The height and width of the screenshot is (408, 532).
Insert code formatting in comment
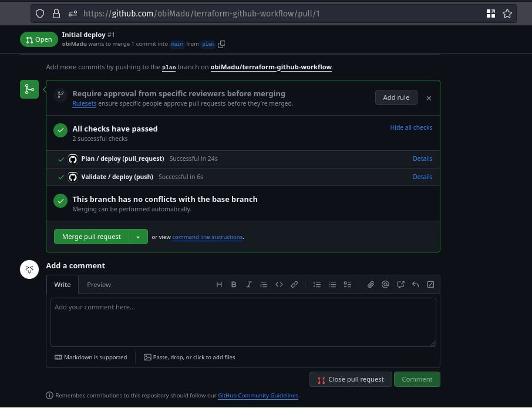[280, 285]
